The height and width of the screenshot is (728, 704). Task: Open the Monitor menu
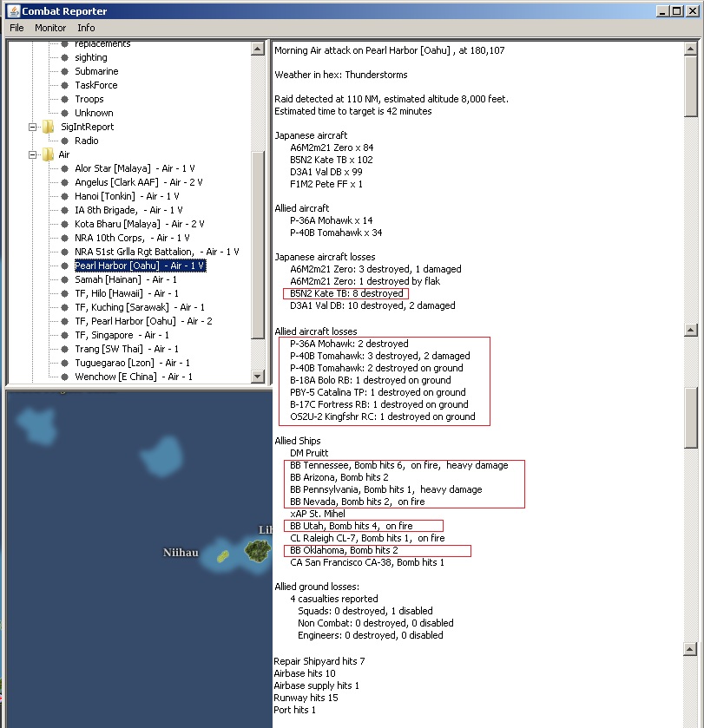(50, 28)
